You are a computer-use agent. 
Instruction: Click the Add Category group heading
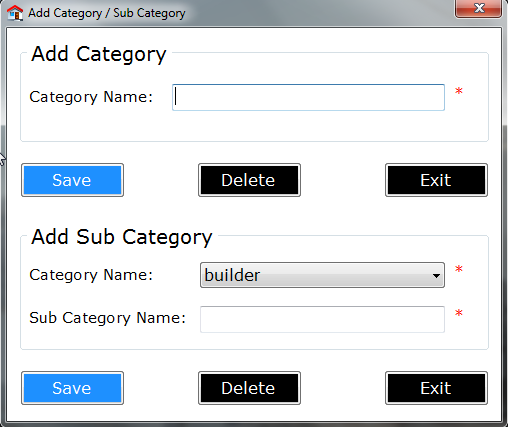pos(99,54)
